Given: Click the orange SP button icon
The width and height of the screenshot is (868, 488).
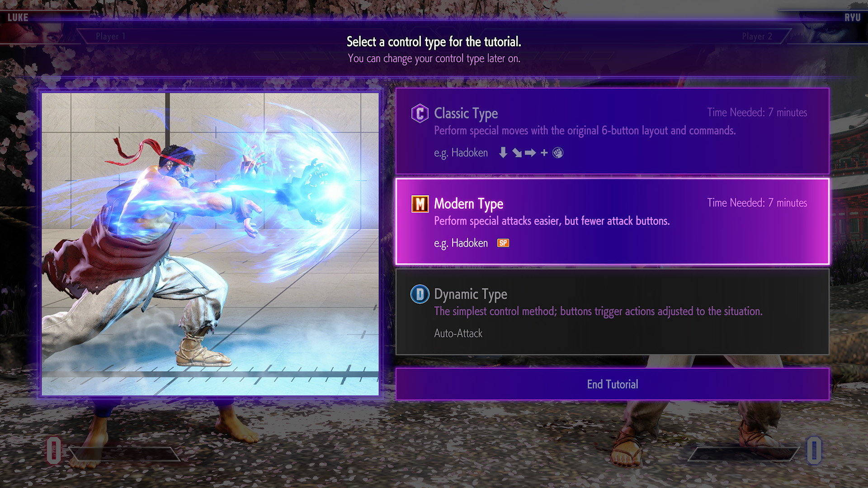Looking at the screenshot, I should pos(503,243).
